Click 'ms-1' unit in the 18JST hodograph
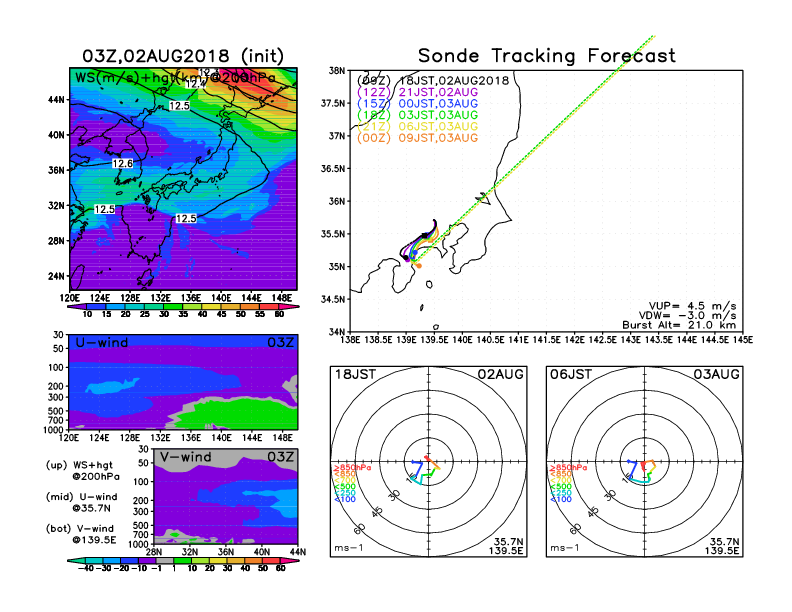The height and width of the screenshot is (612, 792). 349,548
